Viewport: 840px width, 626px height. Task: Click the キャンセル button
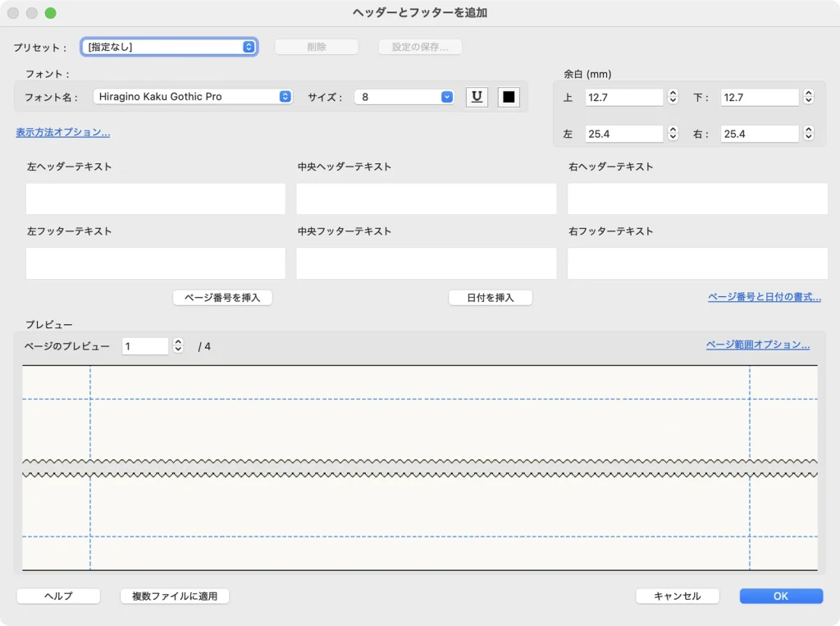[677, 596]
